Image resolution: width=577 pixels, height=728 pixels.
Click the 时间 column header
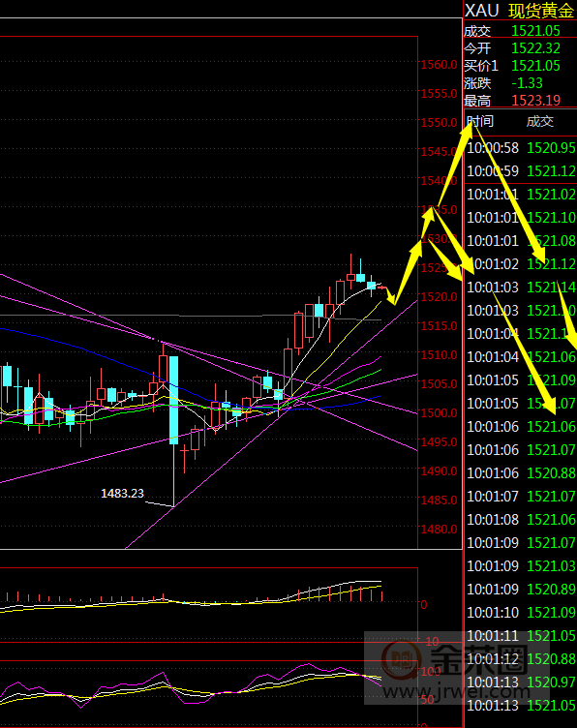pyautogui.click(x=480, y=122)
